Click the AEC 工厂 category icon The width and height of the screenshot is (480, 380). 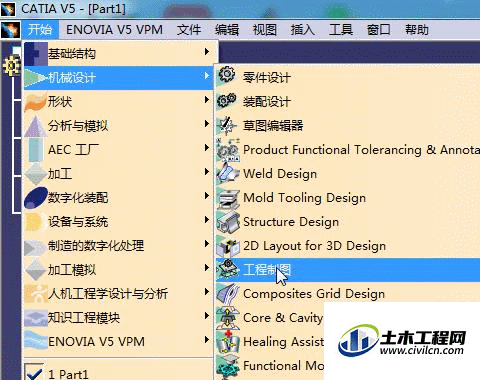[35, 150]
